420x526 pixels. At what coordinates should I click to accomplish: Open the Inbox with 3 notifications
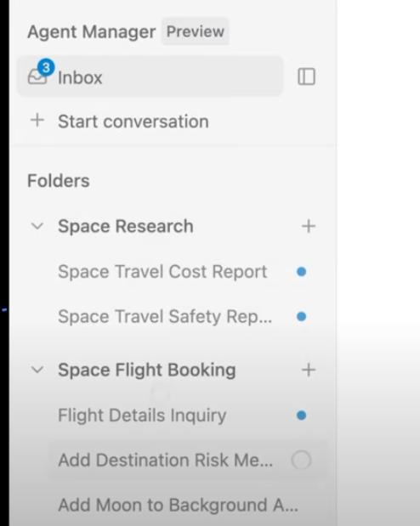(x=150, y=76)
